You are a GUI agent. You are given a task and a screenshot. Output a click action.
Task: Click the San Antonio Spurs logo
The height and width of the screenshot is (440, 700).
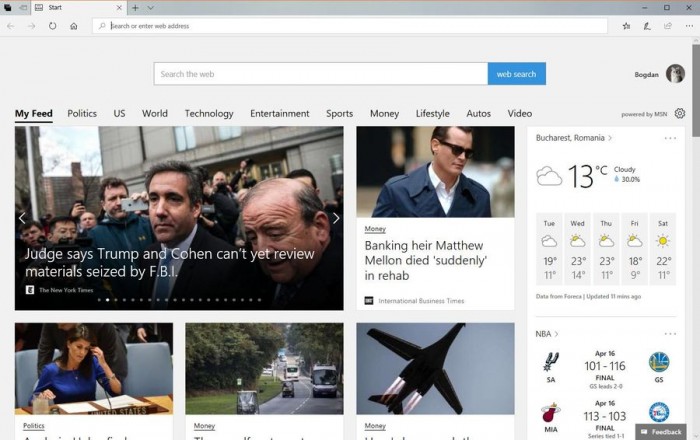pos(551,361)
